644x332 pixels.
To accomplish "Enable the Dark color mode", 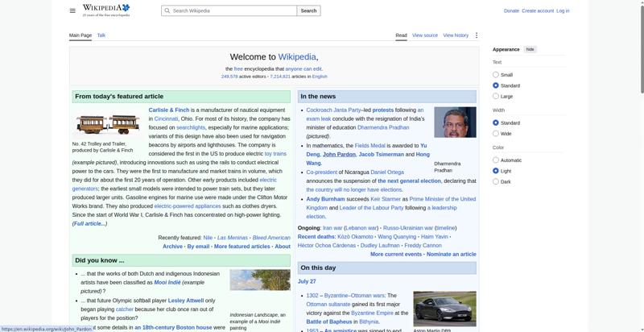I will pyautogui.click(x=496, y=181).
